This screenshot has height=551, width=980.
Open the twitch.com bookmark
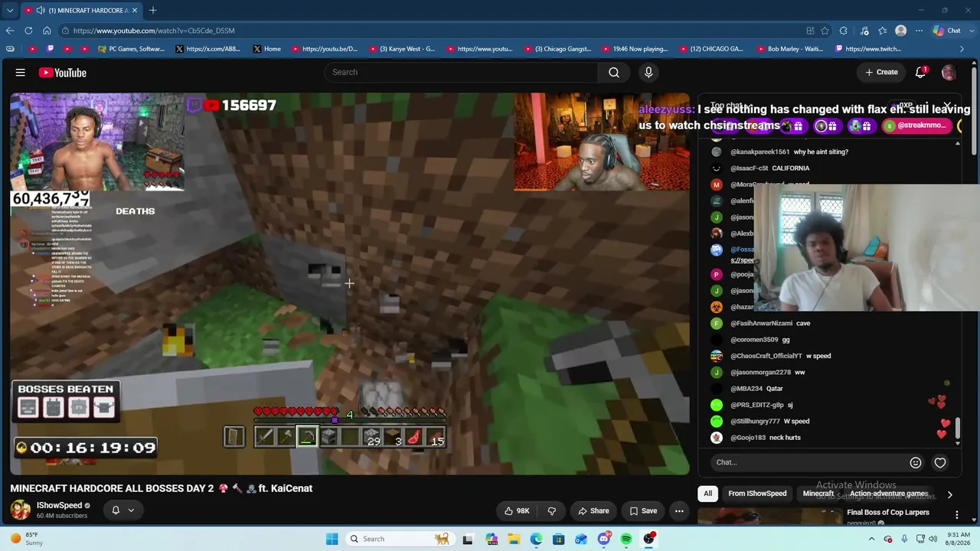click(867, 49)
